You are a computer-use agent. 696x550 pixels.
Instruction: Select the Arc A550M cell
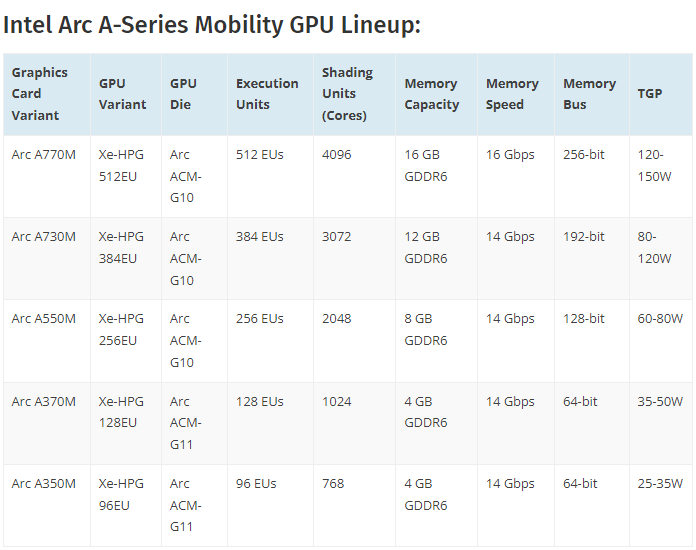43,319
